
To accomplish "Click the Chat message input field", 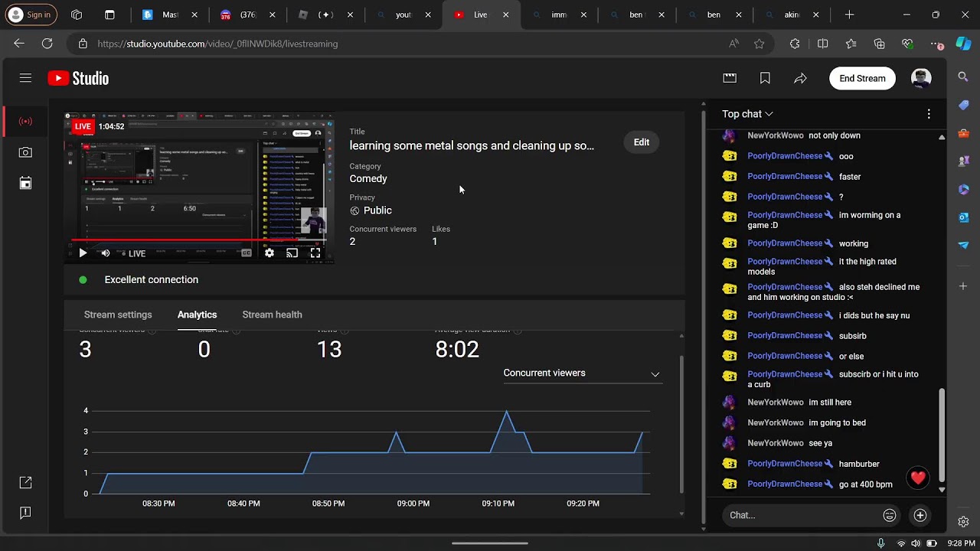I will (800, 515).
